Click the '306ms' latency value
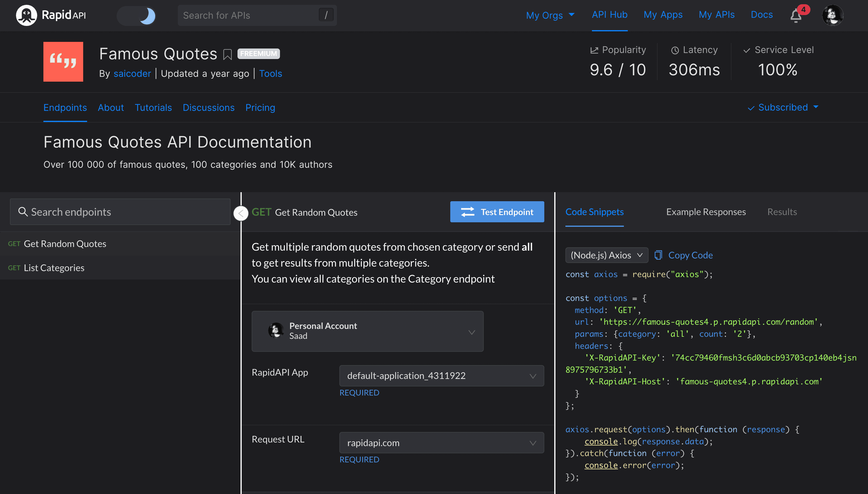Screen dimensions: 868x494 point(694,70)
